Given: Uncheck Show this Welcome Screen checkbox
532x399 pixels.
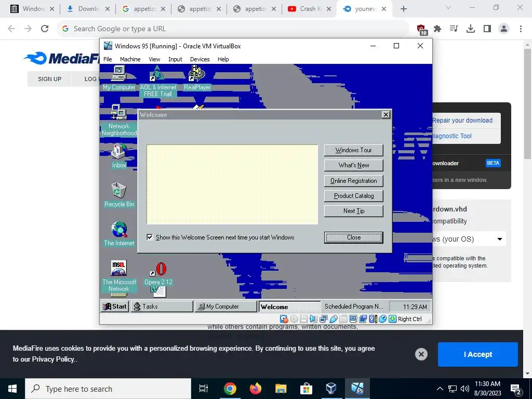Looking at the screenshot, I should [150, 237].
